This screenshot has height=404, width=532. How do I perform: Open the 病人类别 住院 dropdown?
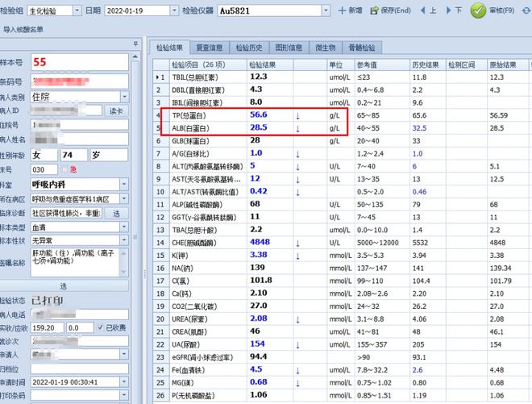[124, 97]
